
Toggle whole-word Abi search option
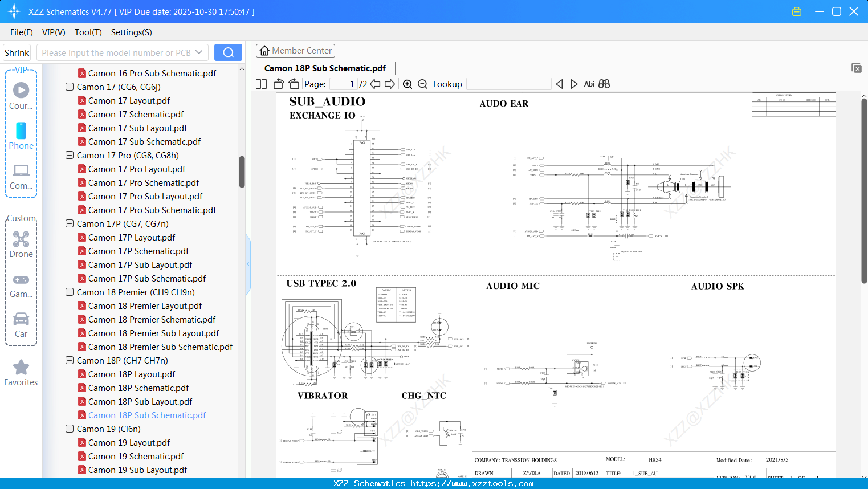589,84
